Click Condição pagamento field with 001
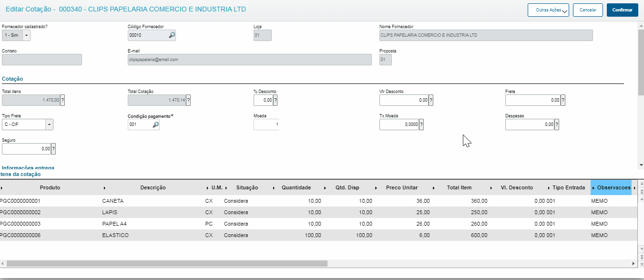The image size is (644, 280). pyautogui.click(x=140, y=124)
